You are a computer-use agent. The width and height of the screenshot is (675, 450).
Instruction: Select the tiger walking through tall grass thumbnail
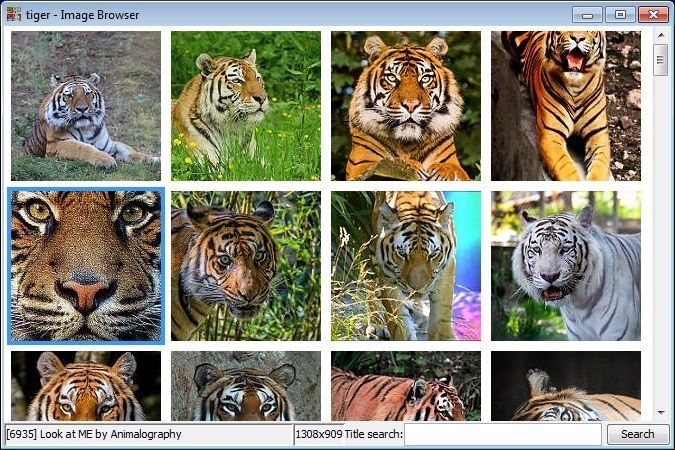(x=405, y=265)
